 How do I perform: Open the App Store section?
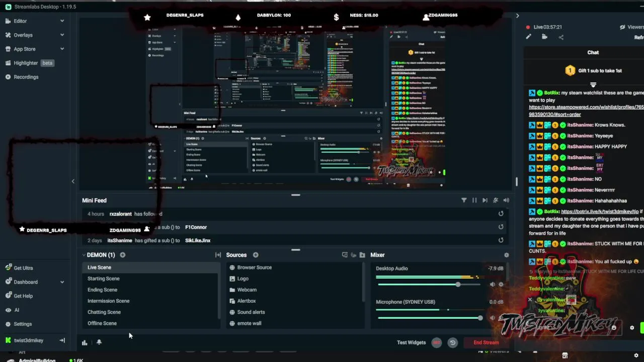(x=24, y=49)
